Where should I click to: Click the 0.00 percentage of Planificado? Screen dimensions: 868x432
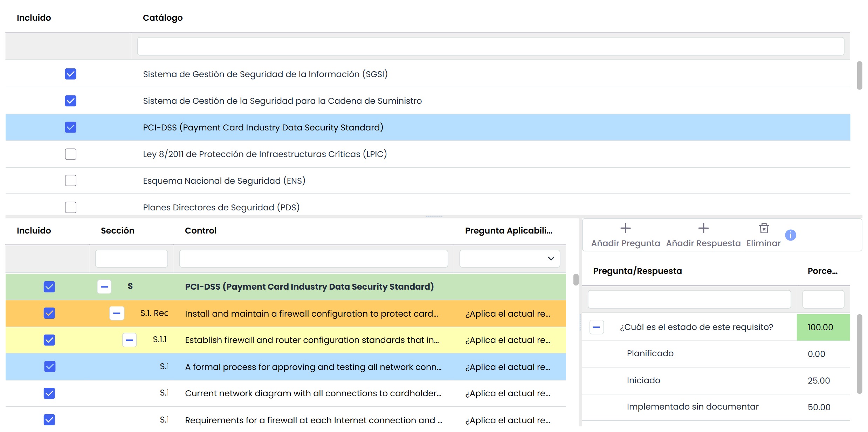coord(816,354)
